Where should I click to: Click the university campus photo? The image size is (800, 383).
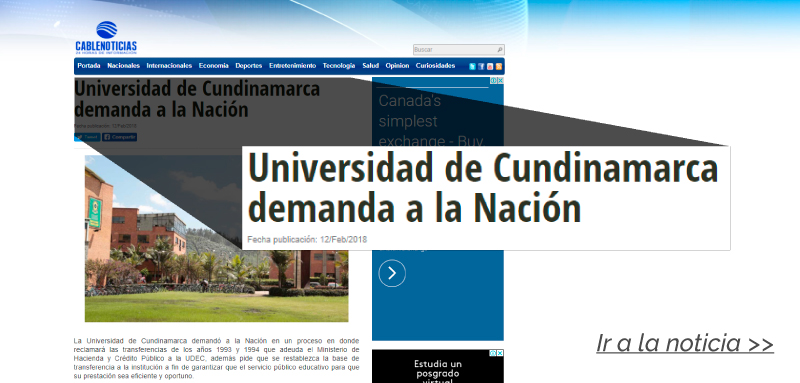pyautogui.click(x=216, y=238)
